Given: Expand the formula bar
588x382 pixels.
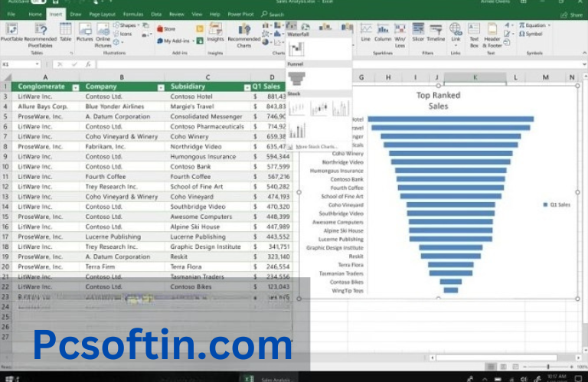Looking at the screenshot, I should coord(584,64).
